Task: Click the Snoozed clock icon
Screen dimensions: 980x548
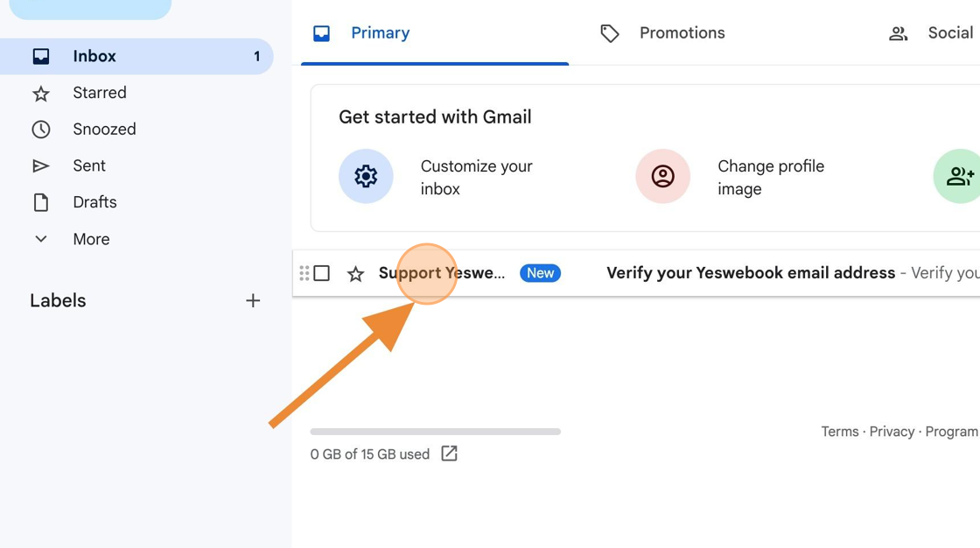Action: (x=40, y=130)
